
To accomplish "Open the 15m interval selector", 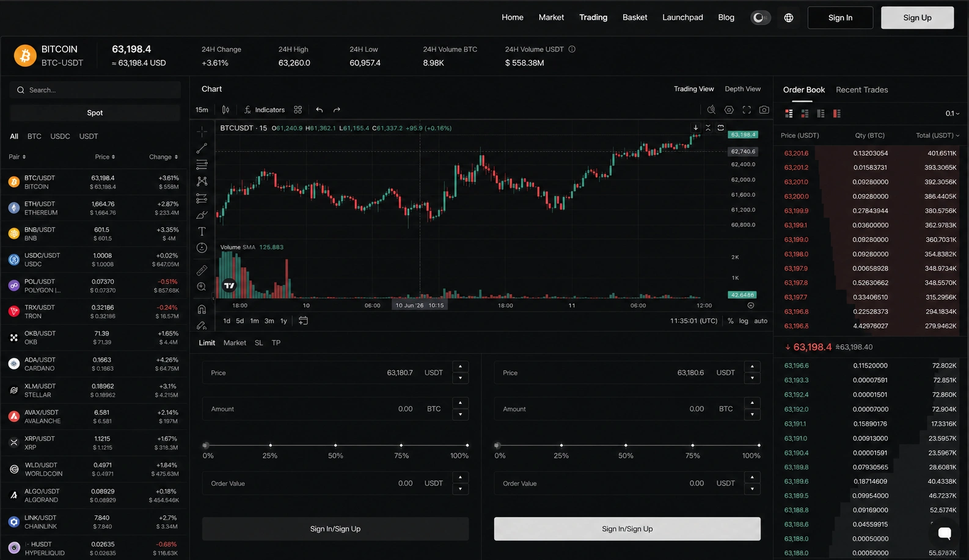I will point(202,110).
